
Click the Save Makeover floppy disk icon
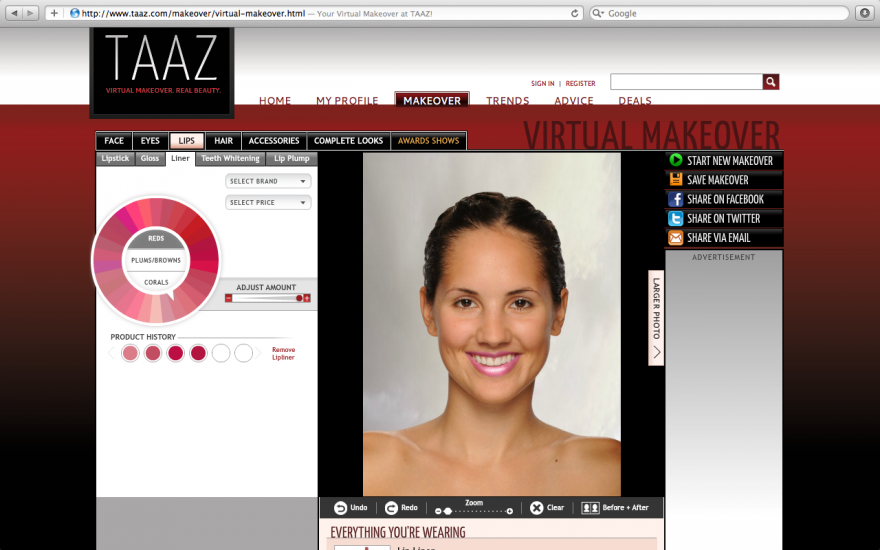click(676, 180)
